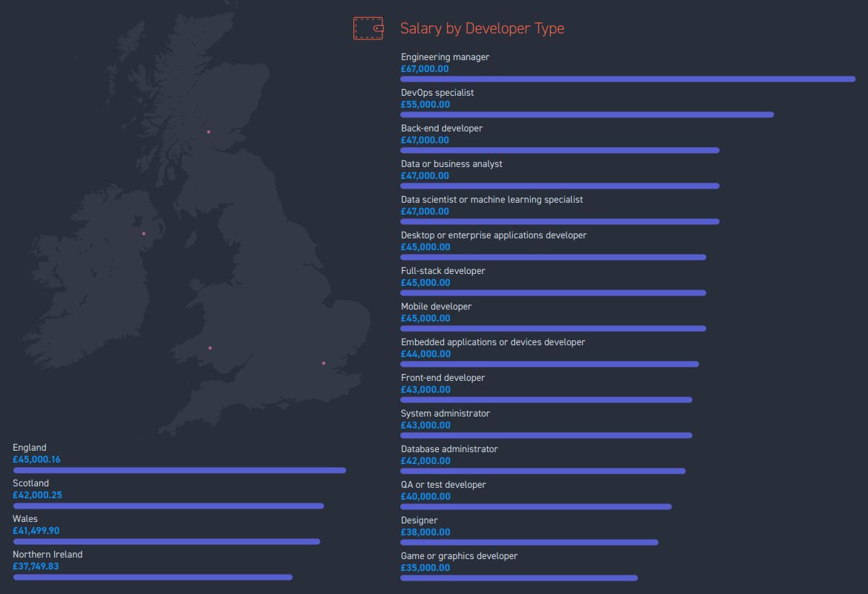The width and height of the screenshot is (868, 594).
Task: Click the Northern Ireland dot on the map
Action: [x=144, y=234]
